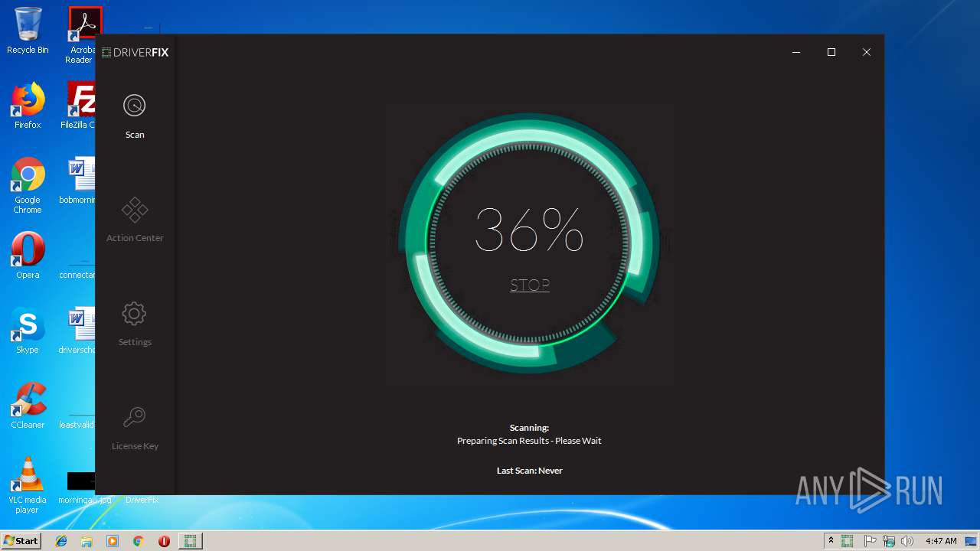The width and height of the screenshot is (980, 551).
Task: Launch Opera from desktop
Action: [x=28, y=256]
